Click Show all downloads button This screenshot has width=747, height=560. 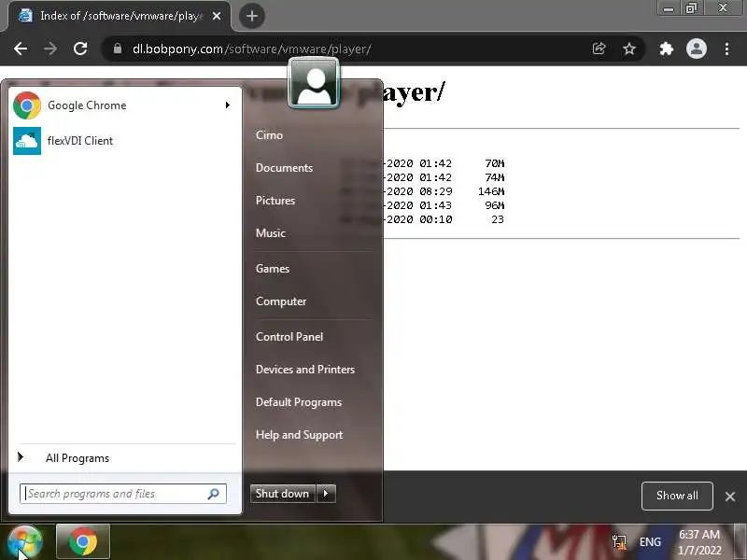coord(677,496)
